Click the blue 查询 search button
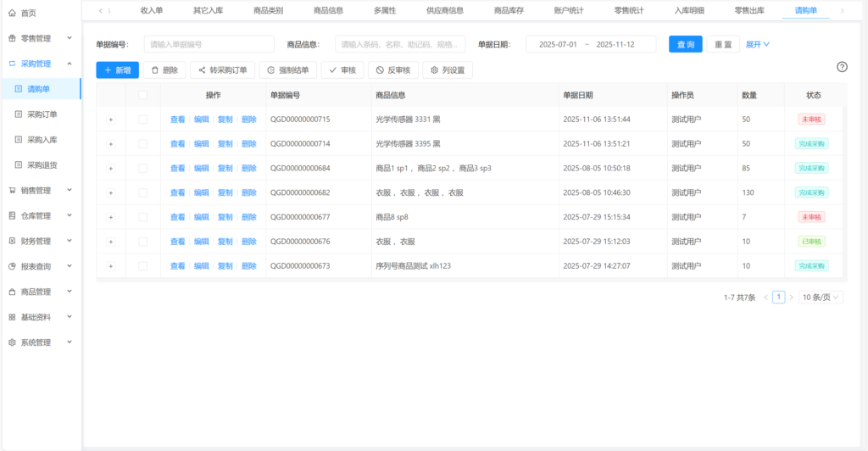The image size is (868, 451). [x=685, y=44]
